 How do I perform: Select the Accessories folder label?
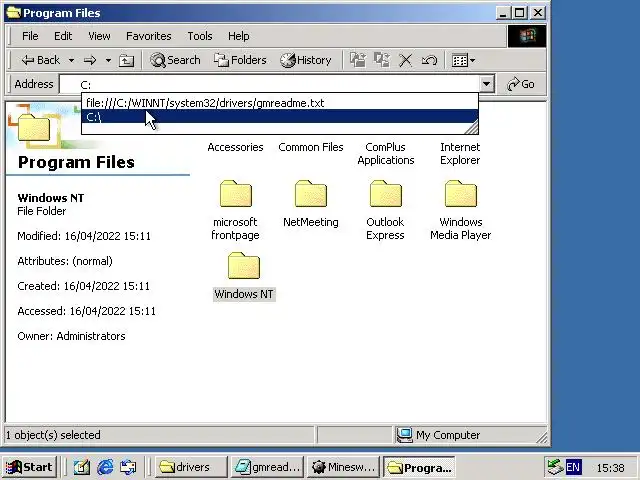(236, 147)
